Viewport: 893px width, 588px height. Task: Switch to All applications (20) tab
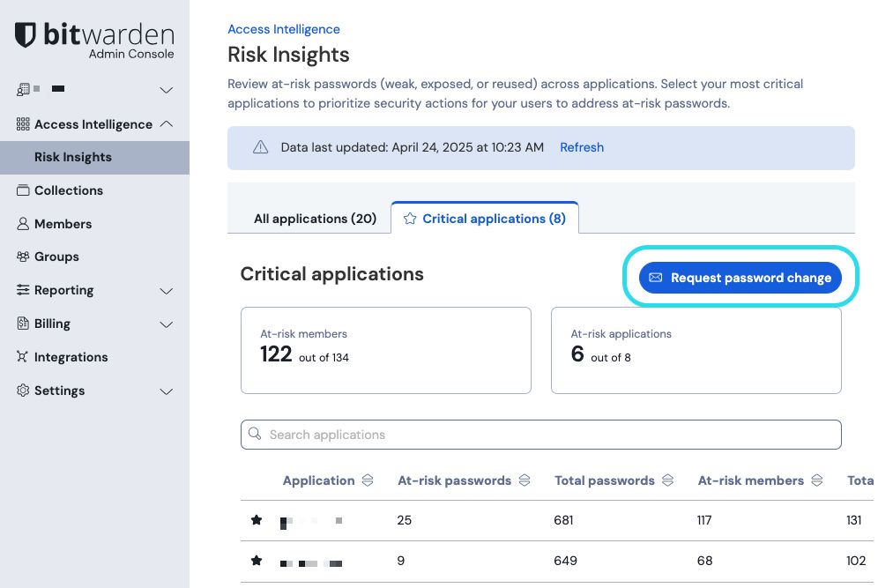tap(315, 219)
